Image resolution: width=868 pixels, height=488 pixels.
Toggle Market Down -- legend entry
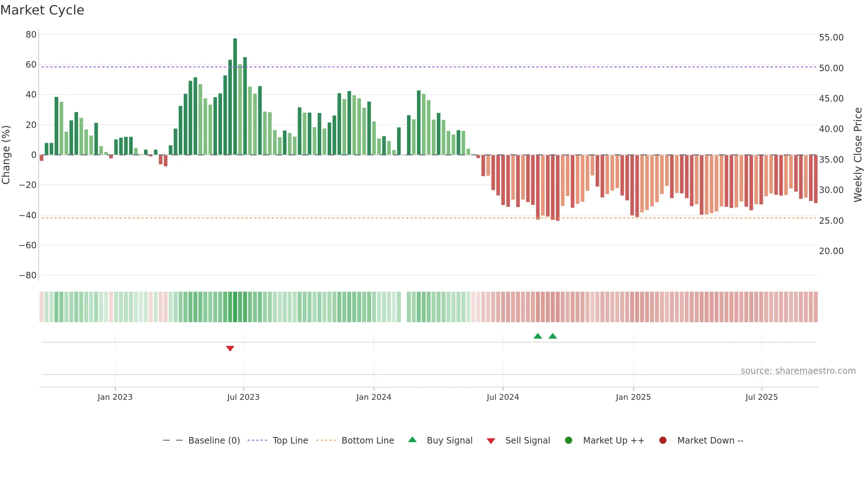pos(701,440)
